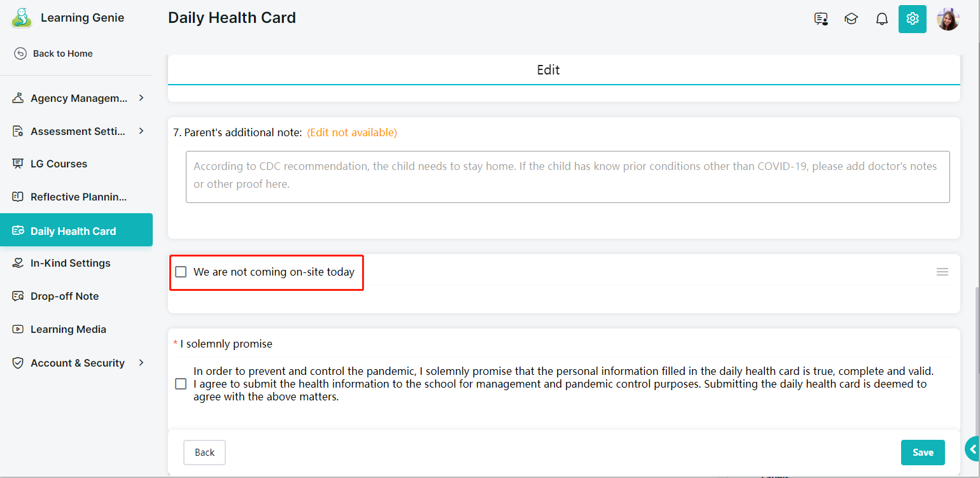Open the notifications bell
980x478 pixels.
pos(881,19)
